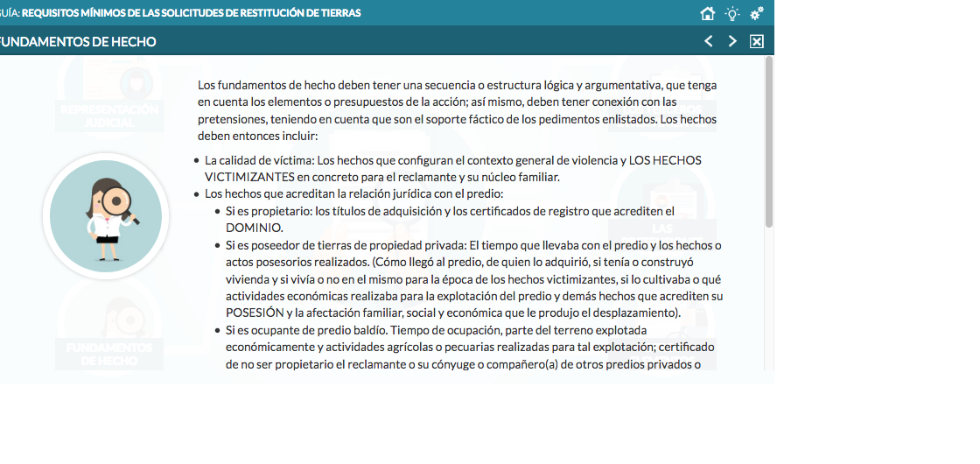Go to the home screen icon
Screen dimensions: 980x464
pos(708,13)
